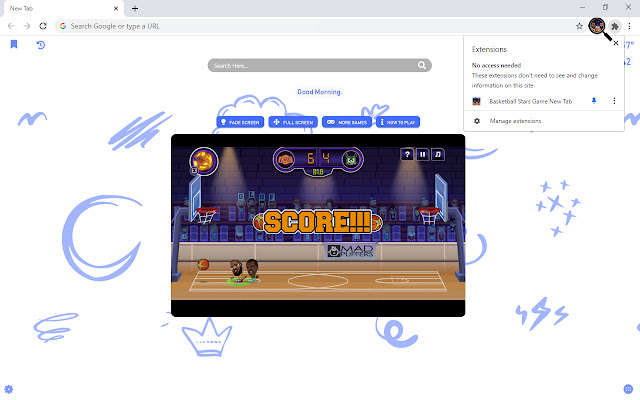
Task: Pause the basketball game
Action: [x=422, y=155]
